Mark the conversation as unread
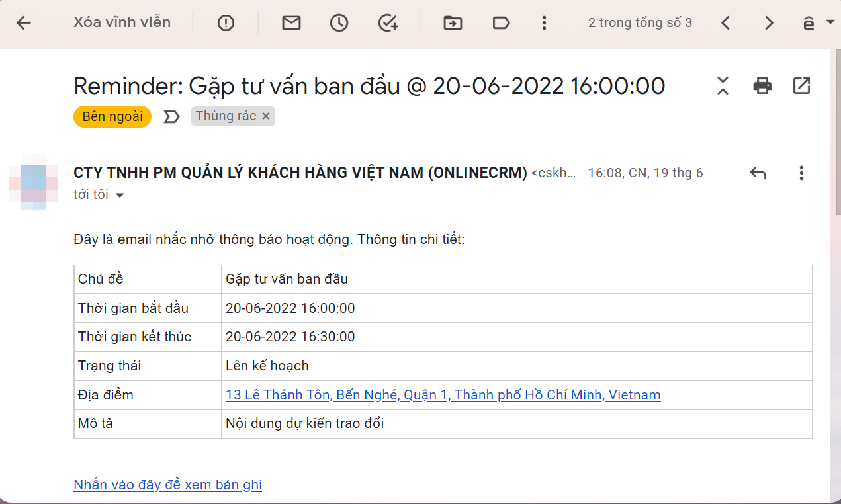The image size is (841, 504). point(290,22)
